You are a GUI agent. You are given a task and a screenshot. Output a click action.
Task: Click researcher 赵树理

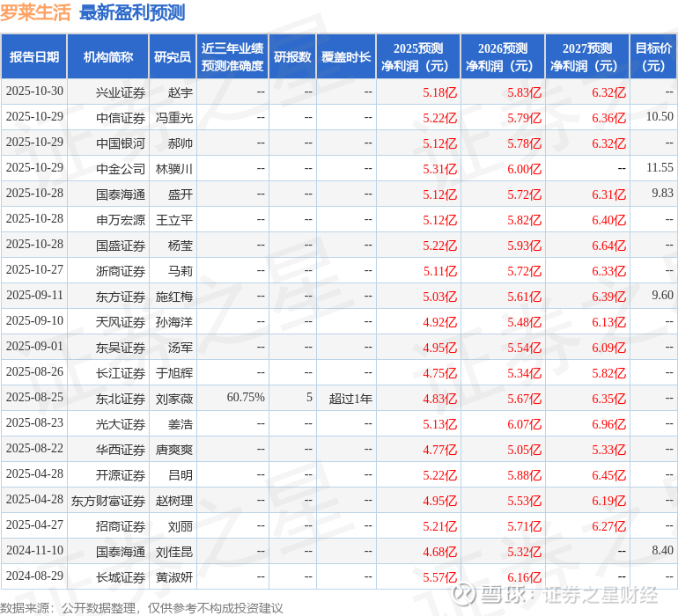(x=174, y=501)
